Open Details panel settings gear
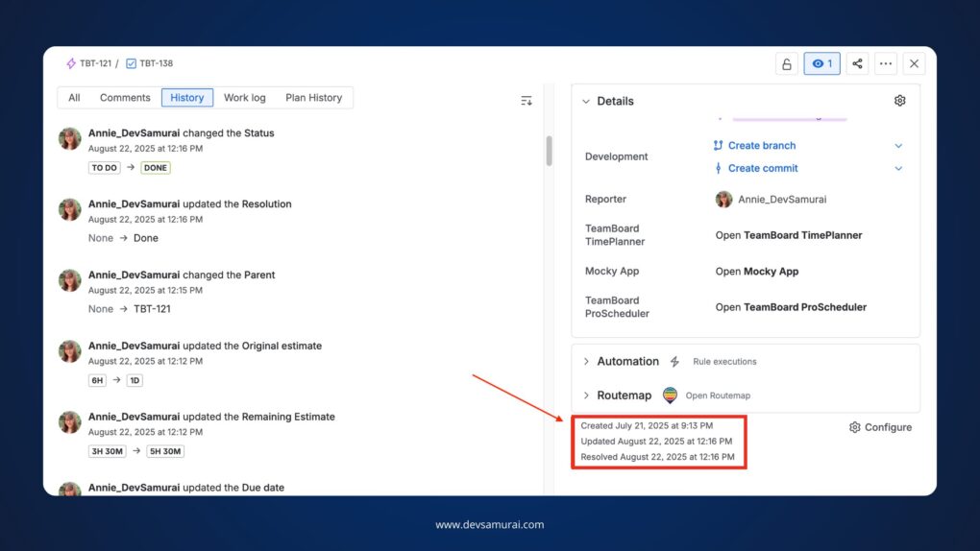This screenshot has height=551, width=980. click(x=899, y=101)
